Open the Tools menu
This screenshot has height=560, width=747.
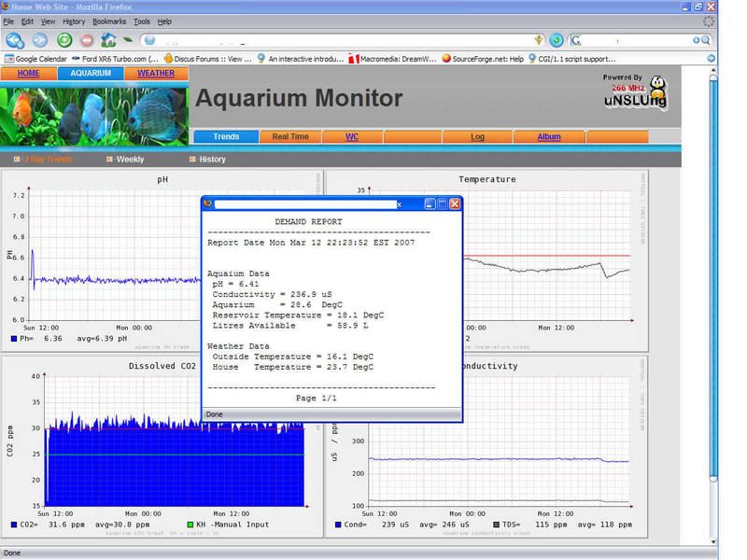[141, 21]
